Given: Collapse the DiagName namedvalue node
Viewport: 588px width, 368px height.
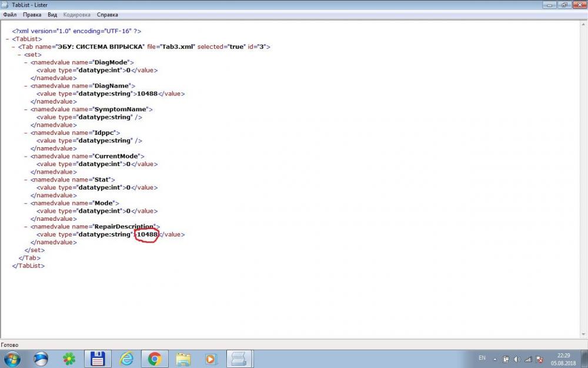Looking at the screenshot, I should coord(26,86).
